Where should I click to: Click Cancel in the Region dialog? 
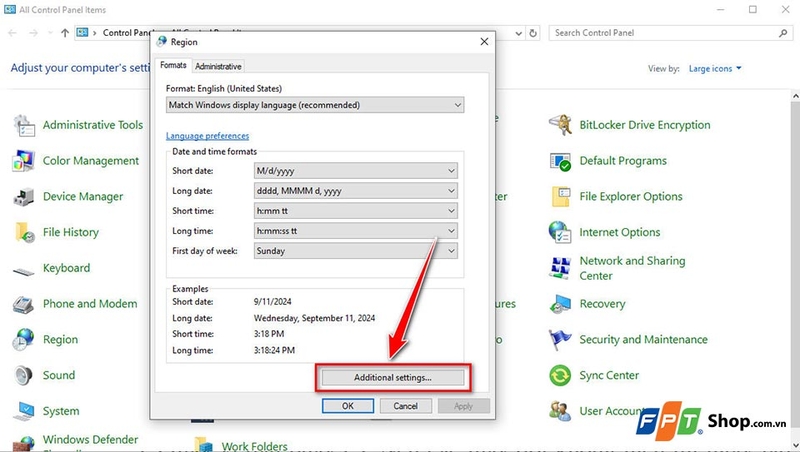[406, 406]
